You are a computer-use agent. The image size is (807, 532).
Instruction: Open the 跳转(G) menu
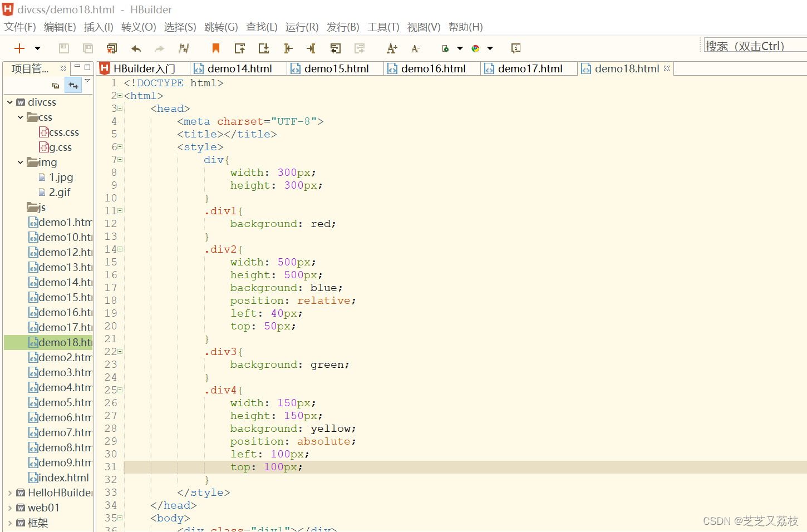221,27
